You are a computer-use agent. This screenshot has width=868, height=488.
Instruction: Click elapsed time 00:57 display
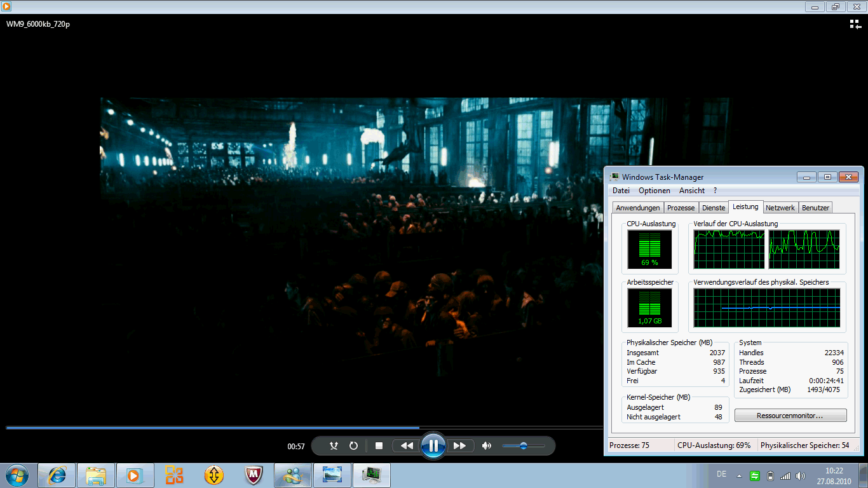[296, 447]
